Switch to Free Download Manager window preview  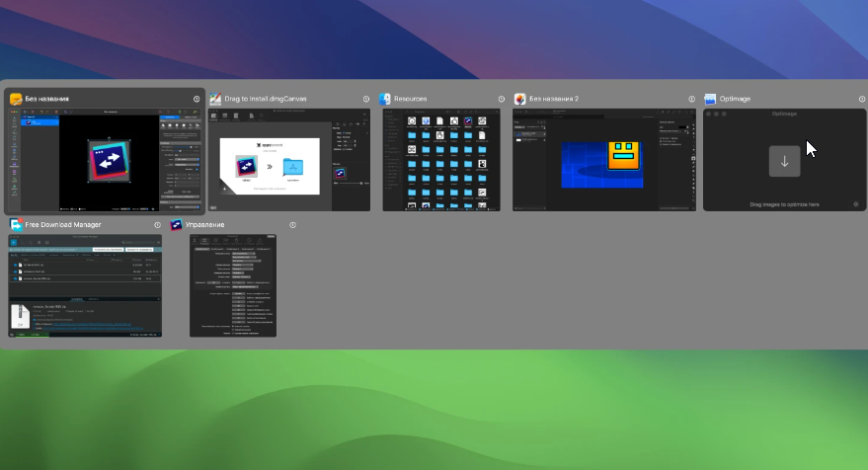point(85,286)
